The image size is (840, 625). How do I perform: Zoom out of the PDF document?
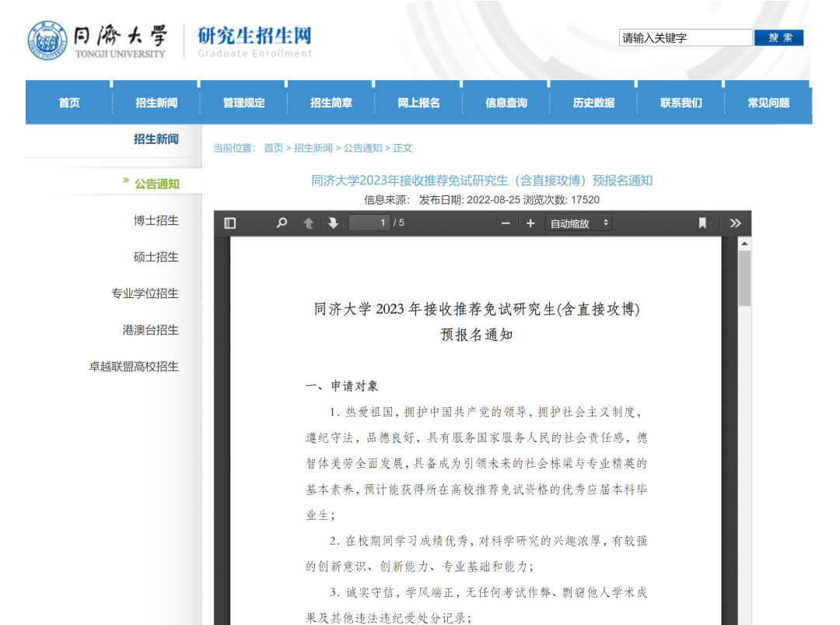coord(506,223)
